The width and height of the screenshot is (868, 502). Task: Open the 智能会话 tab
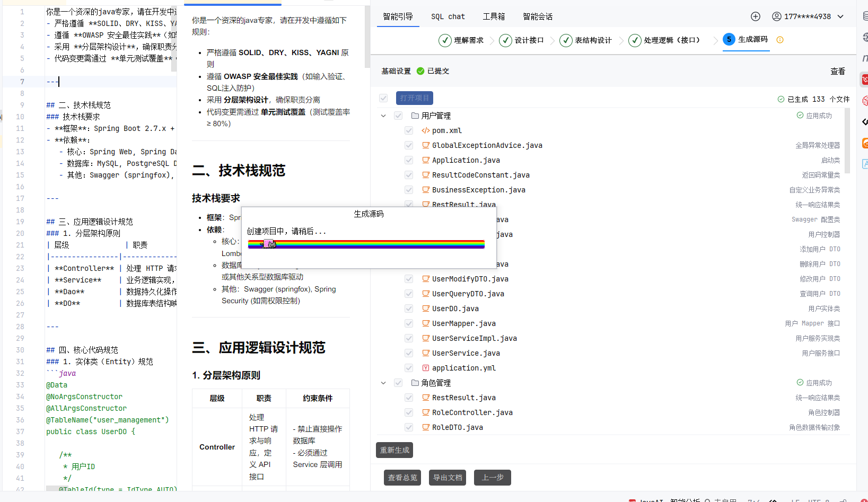click(x=538, y=16)
